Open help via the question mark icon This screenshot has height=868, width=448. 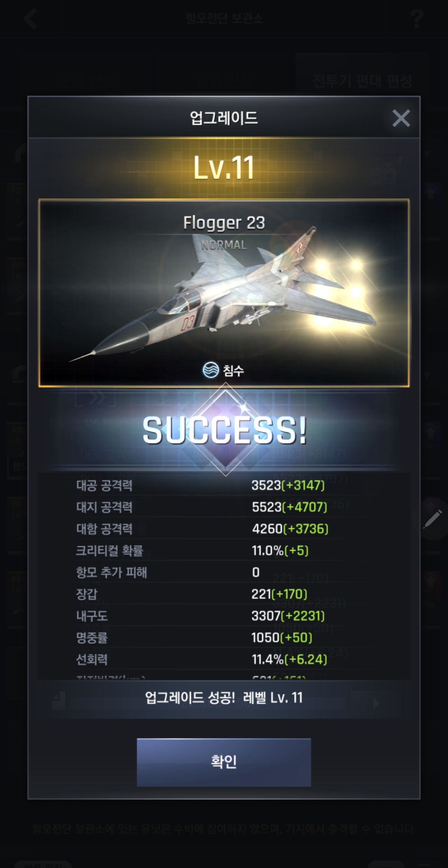417,19
